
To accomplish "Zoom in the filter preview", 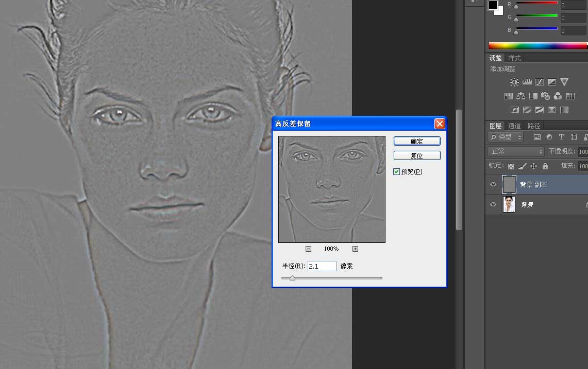I will [x=355, y=249].
